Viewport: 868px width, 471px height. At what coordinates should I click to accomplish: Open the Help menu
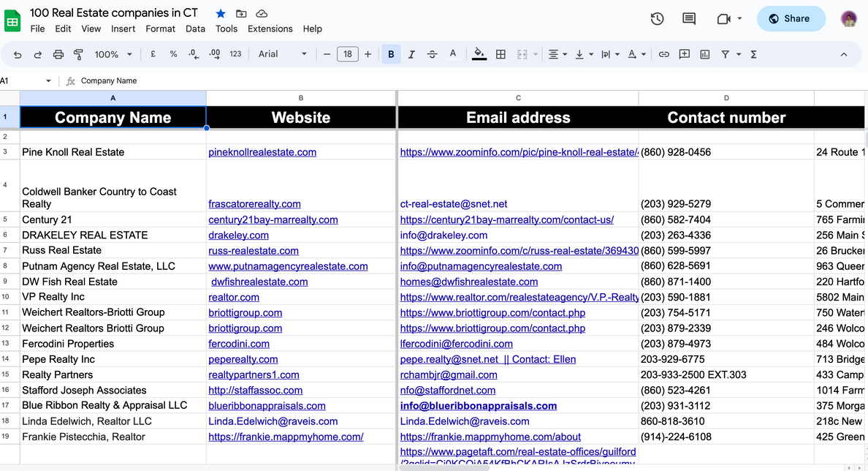(312, 29)
